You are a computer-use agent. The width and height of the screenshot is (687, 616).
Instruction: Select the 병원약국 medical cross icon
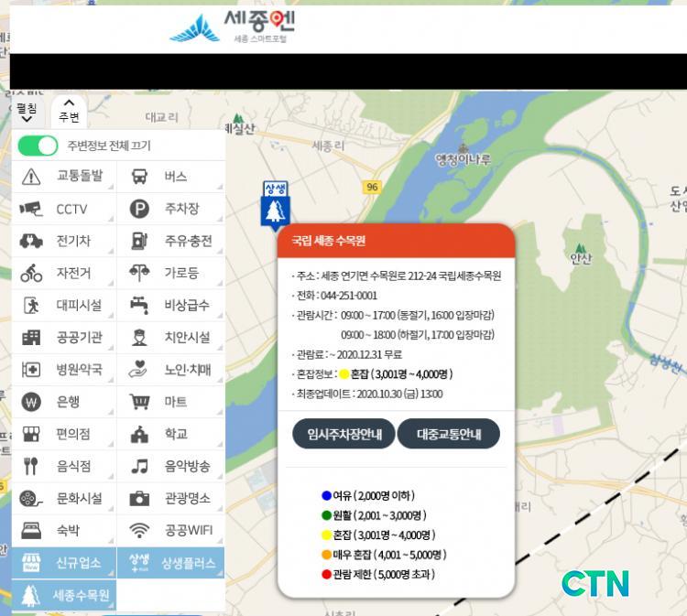pos(31,370)
